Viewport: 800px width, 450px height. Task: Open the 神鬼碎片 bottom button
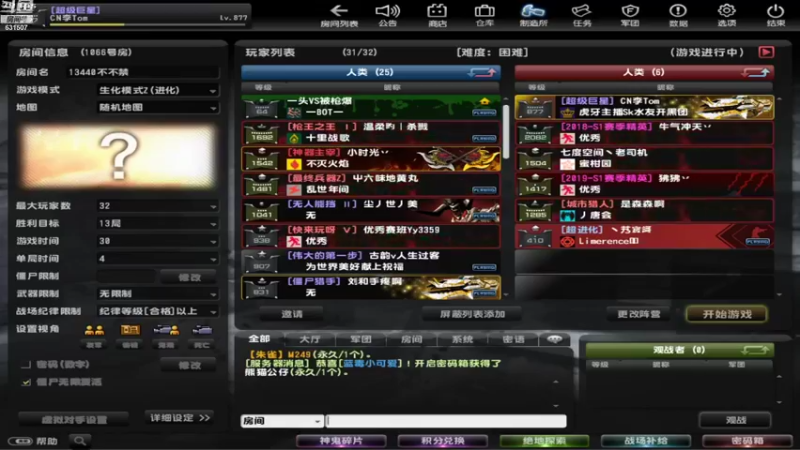[x=341, y=441]
